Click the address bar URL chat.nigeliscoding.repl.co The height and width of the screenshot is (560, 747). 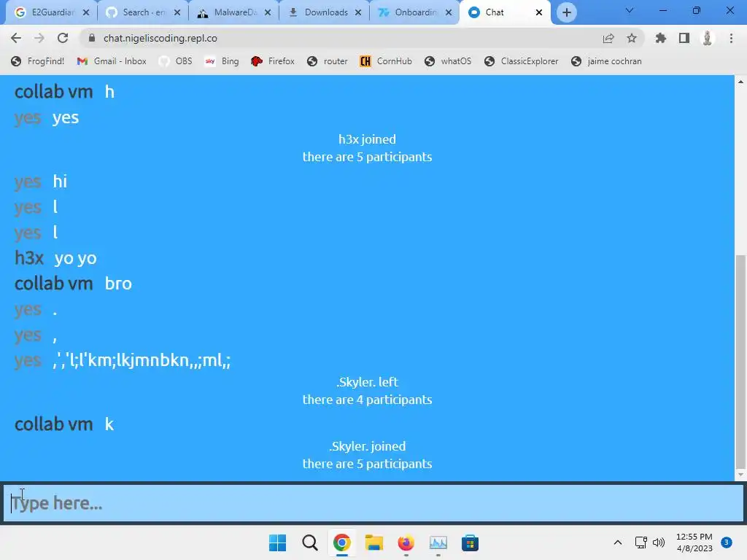coord(160,38)
